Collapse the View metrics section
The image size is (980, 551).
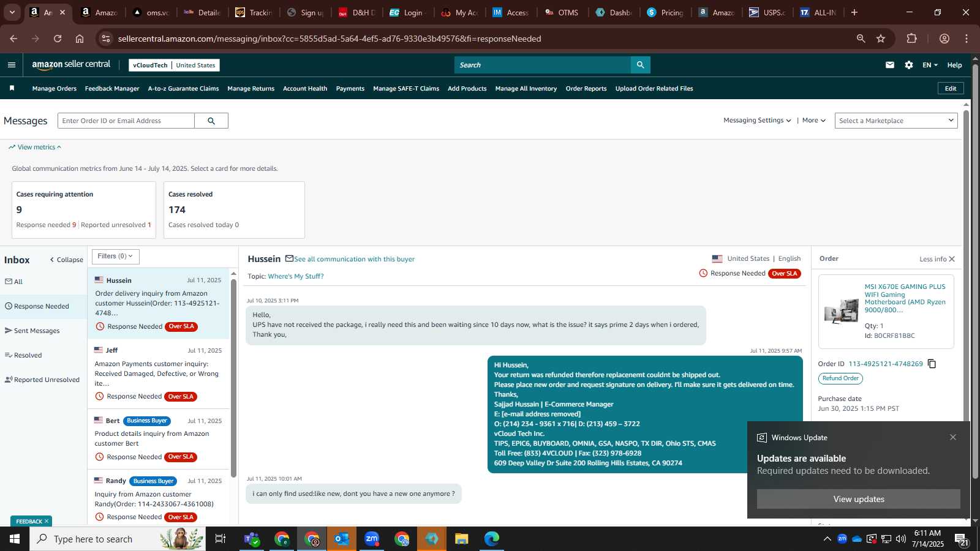click(35, 147)
